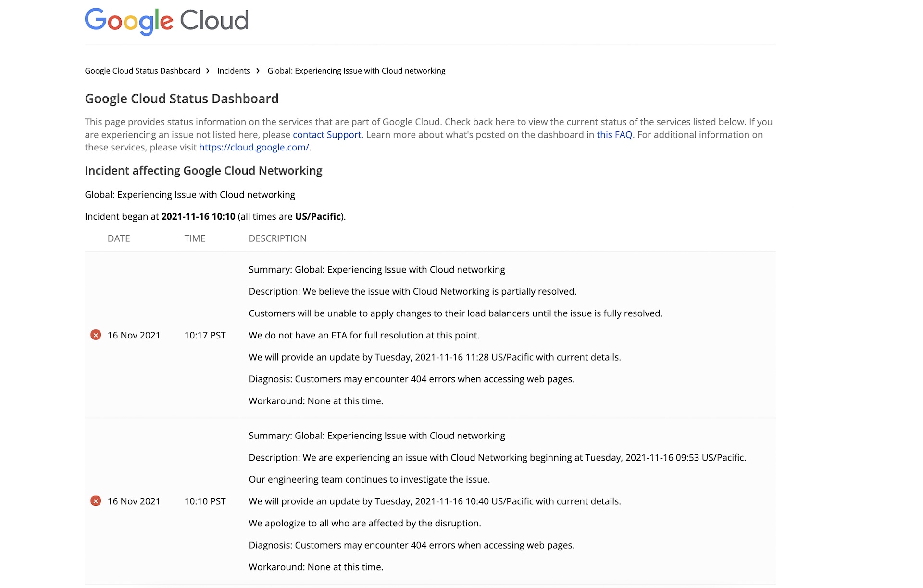Viewport: 923px width, 588px height.
Task: Click chevron after Incidents breadcrumb
Action: coord(258,71)
